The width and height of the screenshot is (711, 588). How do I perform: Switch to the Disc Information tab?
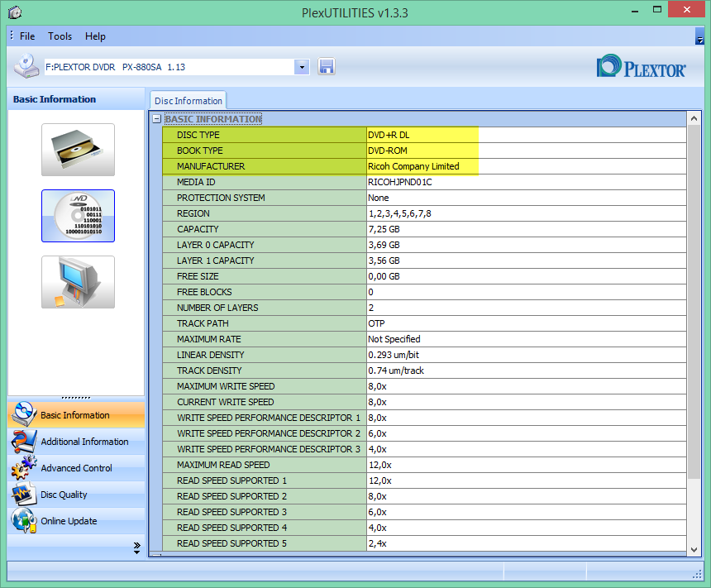[x=188, y=101]
